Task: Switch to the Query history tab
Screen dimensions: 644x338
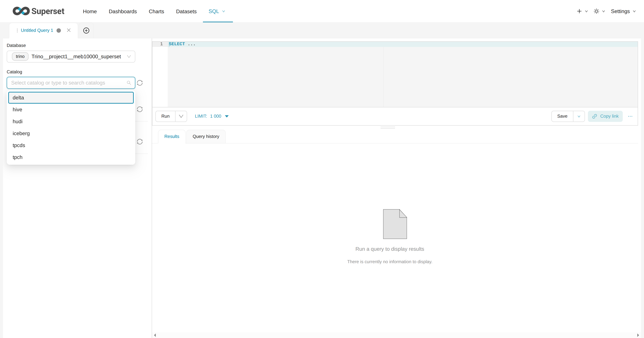Action: [206, 137]
